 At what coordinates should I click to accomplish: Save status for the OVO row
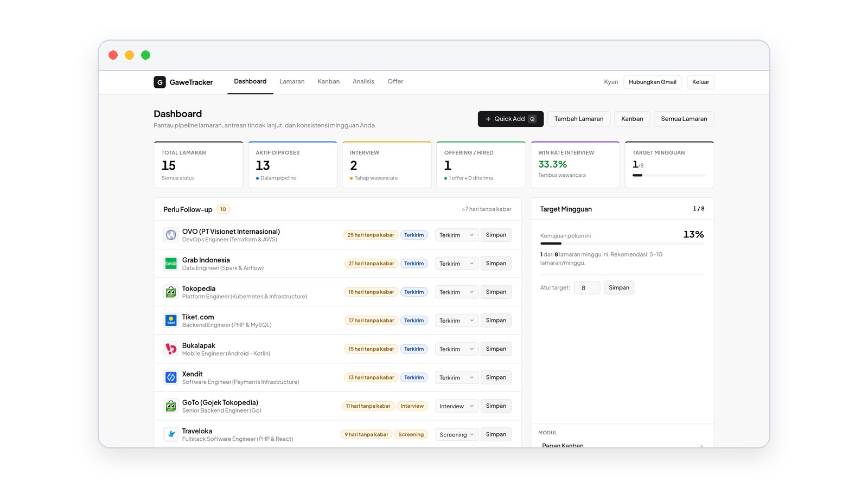pyautogui.click(x=496, y=235)
